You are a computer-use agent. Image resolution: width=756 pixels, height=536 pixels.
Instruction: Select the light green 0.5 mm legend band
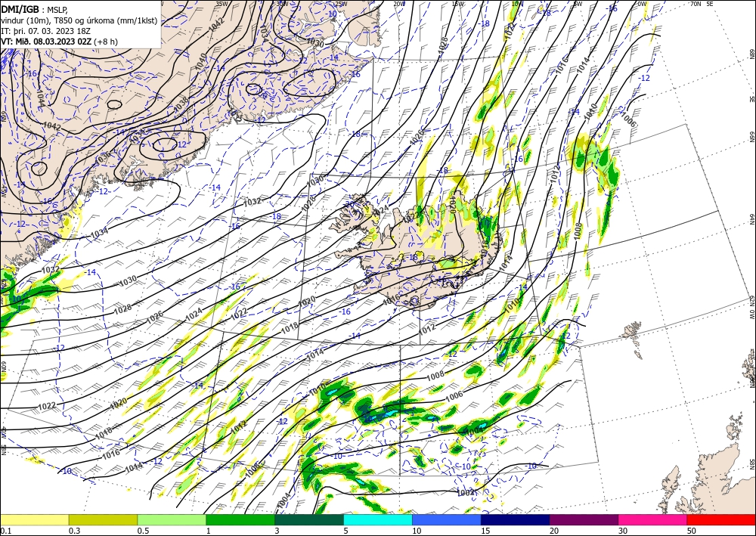tap(172, 520)
